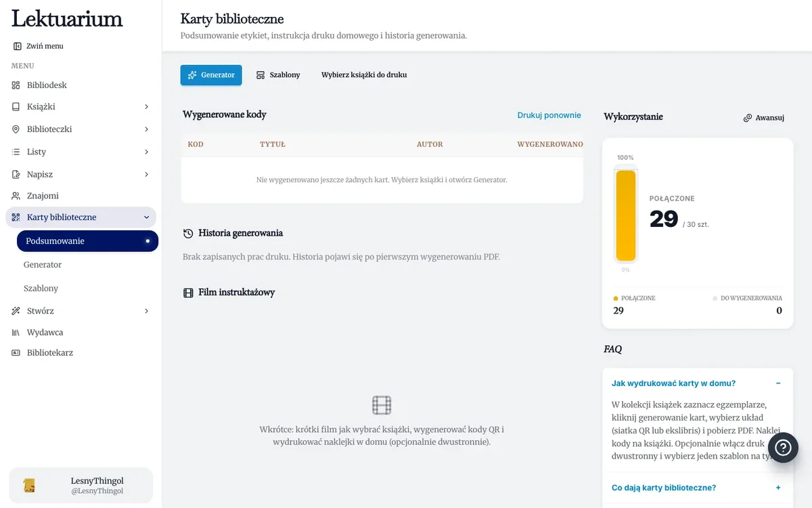Screen dimensions: 812x508
Task: Expand the Stwórz submenu chevron
Action: 147,311
